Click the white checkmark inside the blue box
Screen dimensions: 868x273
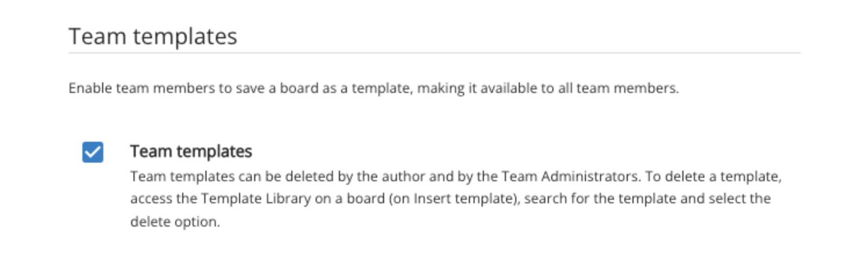point(93,152)
